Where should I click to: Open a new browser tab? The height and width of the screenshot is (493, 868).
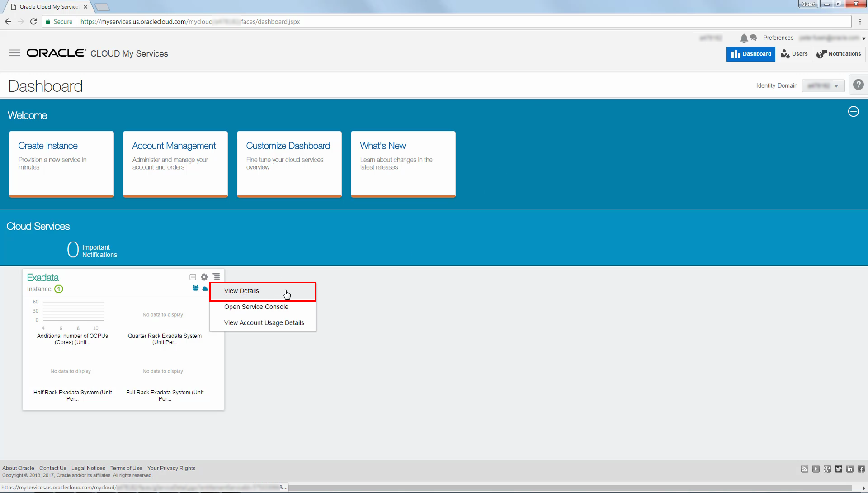(x=102, y=7)
